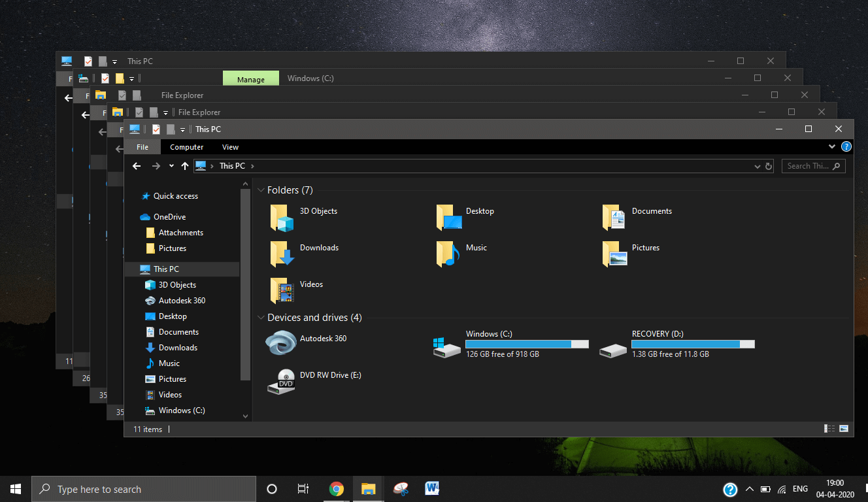Click the Windows (C:) storage usage bar
The image size is (868, 502).
click(x=527, y=344)
